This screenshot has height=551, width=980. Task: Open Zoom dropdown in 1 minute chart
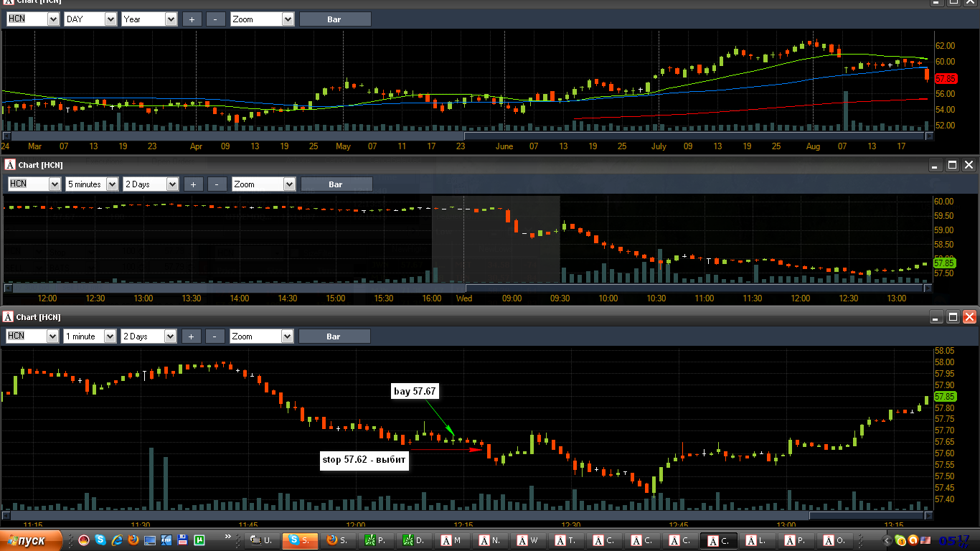[x=261, y=336]
